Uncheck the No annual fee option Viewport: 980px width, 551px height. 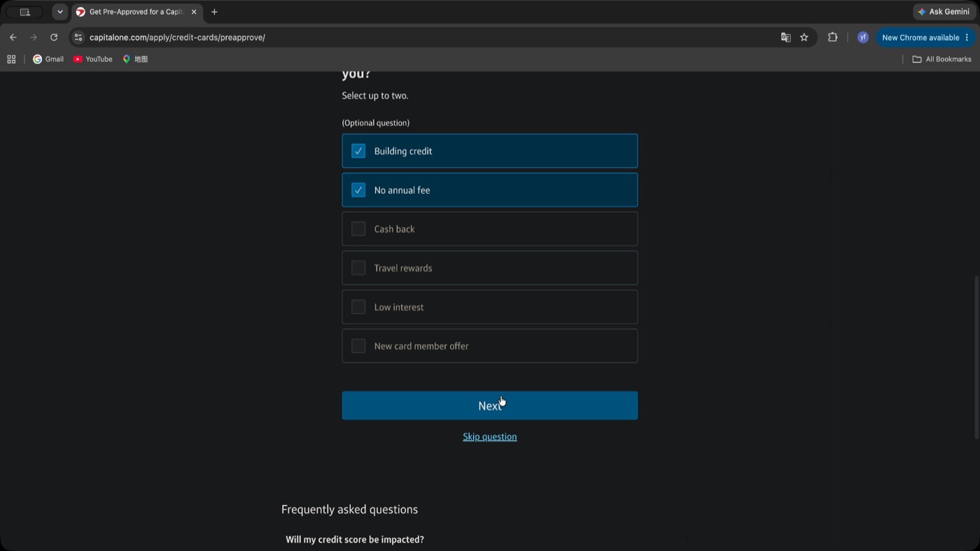point(489,190)
